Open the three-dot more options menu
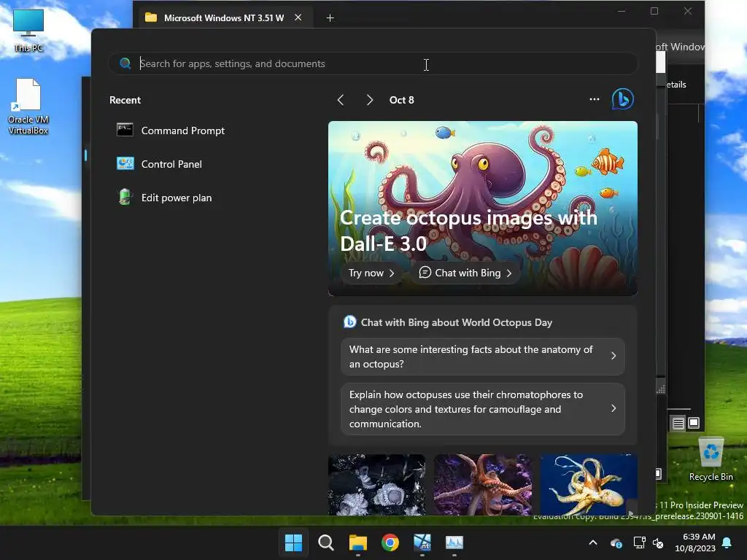This screenshot has height=560, width=747. coord(594,99)
